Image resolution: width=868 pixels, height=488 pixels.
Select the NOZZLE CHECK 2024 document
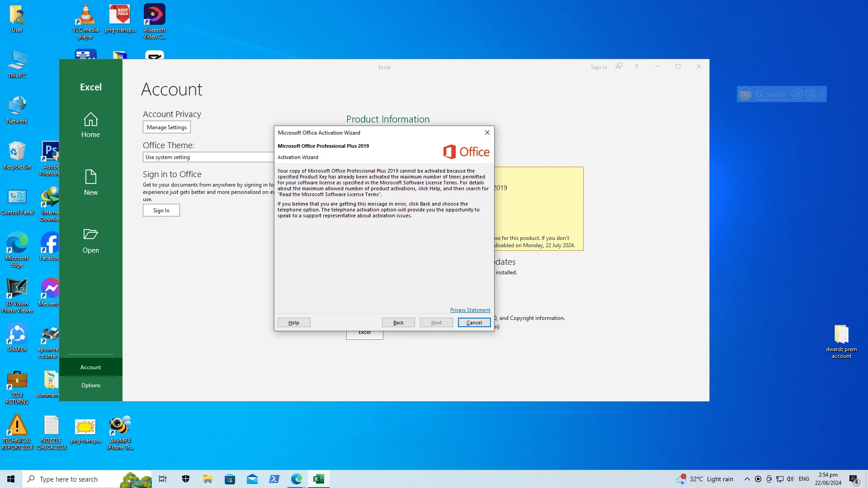pos(52,432)
